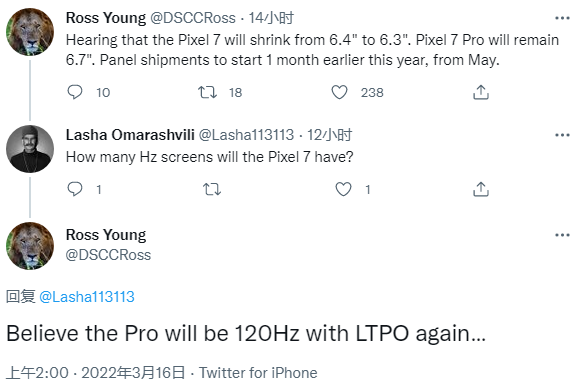Open more options for first Ross Young tweet
Viewport: 583px width, 387px height.
point(562,18)
